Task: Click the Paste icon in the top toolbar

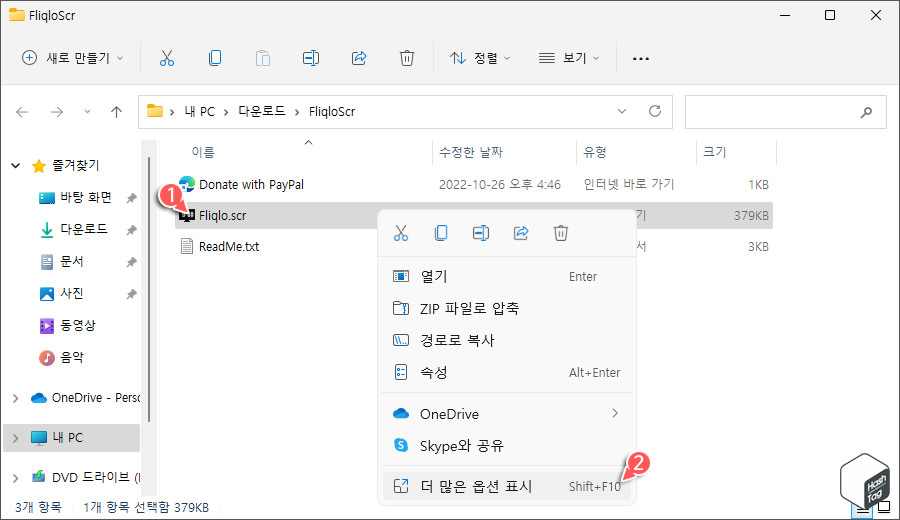Action: (x=263, y=58)
